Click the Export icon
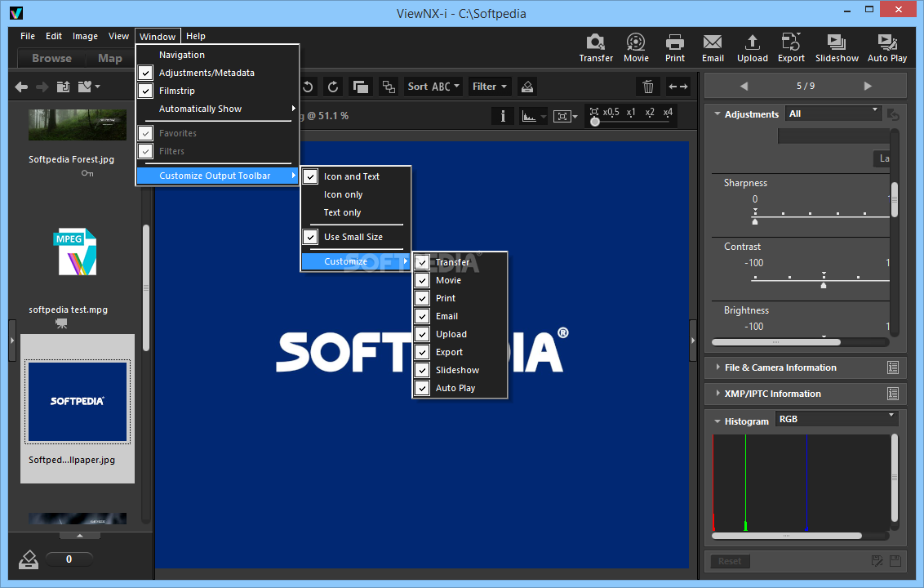This screenshot has width=924, height=588. pyautogui.click(x=791, y=42)
